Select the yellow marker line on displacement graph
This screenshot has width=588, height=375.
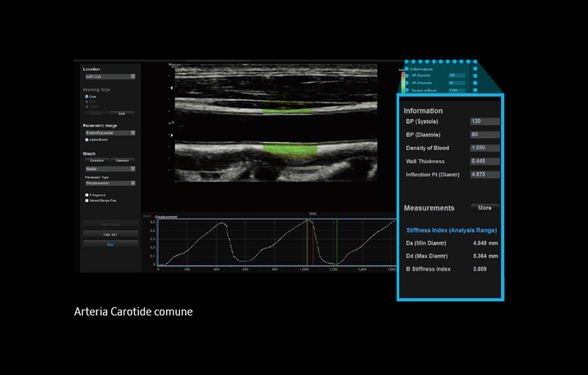click(307, 242)
